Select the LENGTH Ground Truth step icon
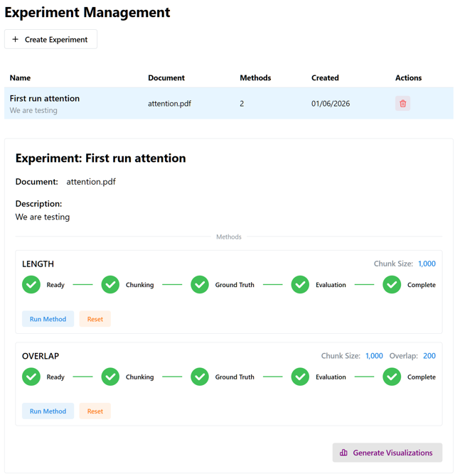The image size is (455, 476). click(x=200, y=284)
